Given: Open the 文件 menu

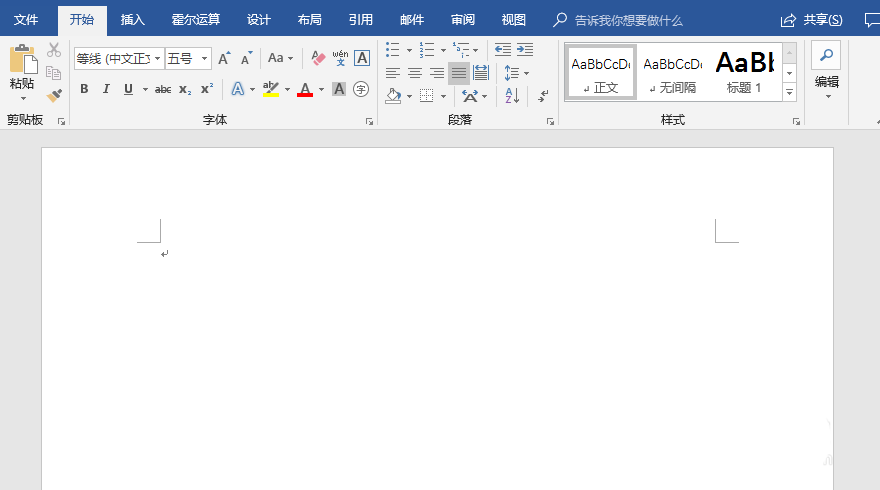Looking at the screenshot, I should click(x=26, y=20).
